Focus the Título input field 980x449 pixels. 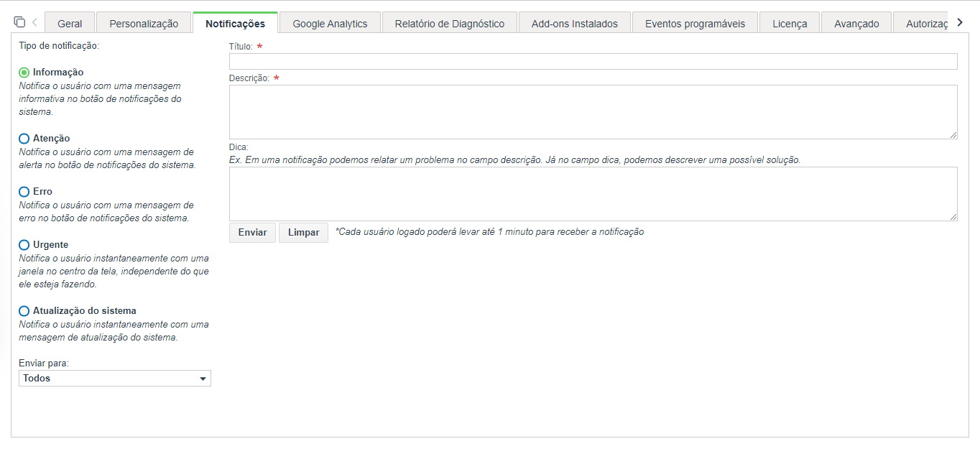pos(593,61)
